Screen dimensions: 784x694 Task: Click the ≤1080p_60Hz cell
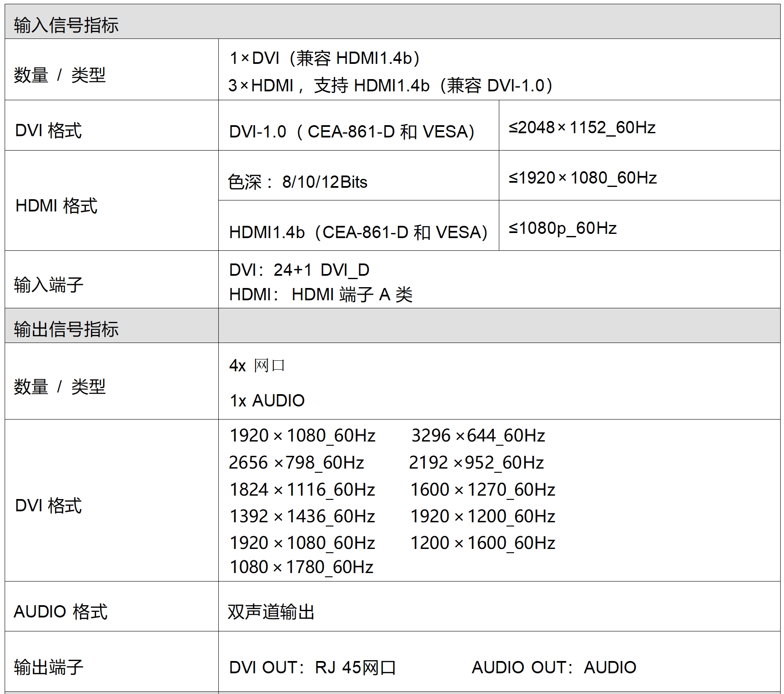click(x=562, y=228)
